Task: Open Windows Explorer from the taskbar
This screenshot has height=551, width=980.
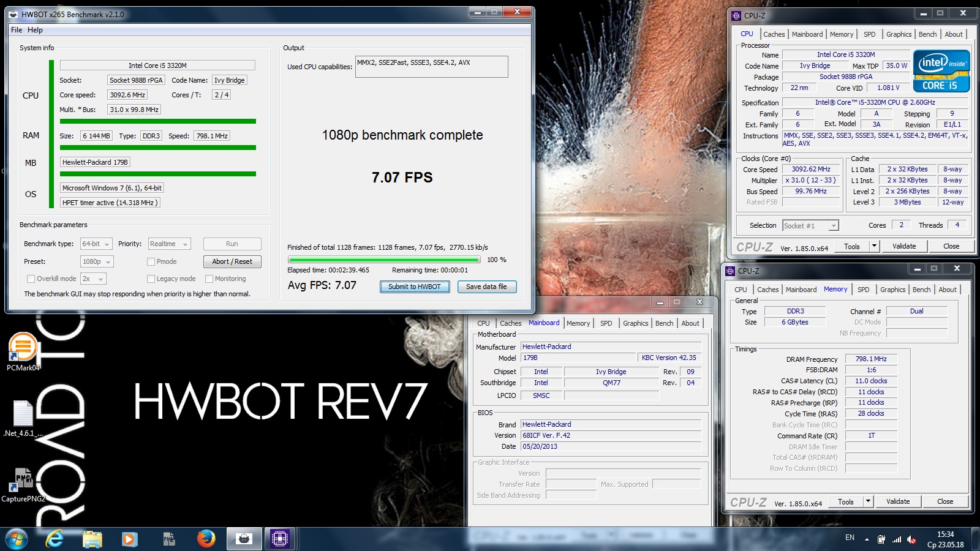Action: pyautogui.click(x=92, y=539)
